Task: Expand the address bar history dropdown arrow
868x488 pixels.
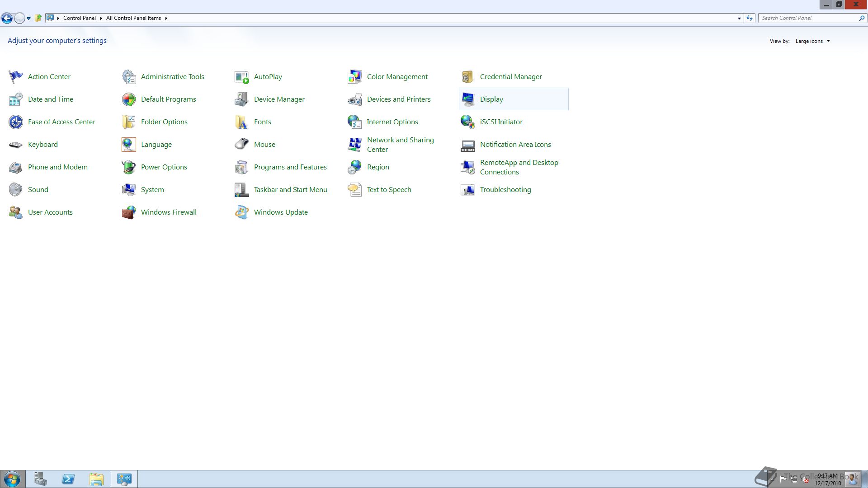Action: tap(739, 19)
